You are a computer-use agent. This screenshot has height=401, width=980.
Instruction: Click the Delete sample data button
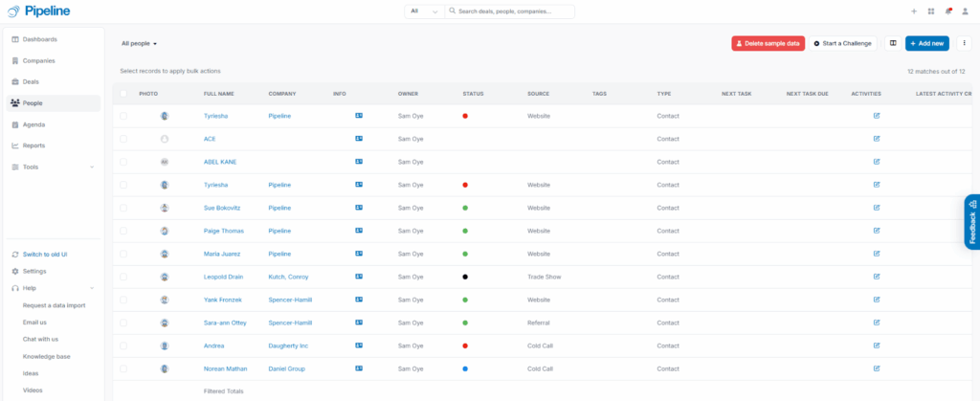click(x=768, y=43)
